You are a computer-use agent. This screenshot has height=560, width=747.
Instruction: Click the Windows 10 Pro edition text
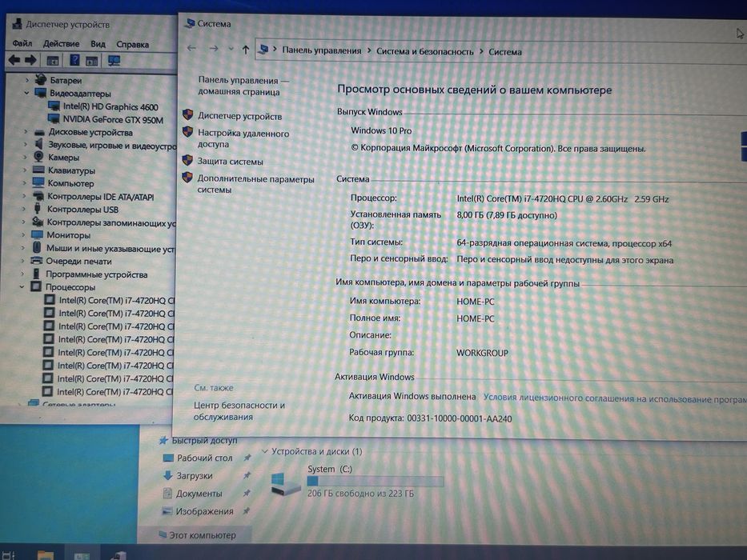[381, 130]
